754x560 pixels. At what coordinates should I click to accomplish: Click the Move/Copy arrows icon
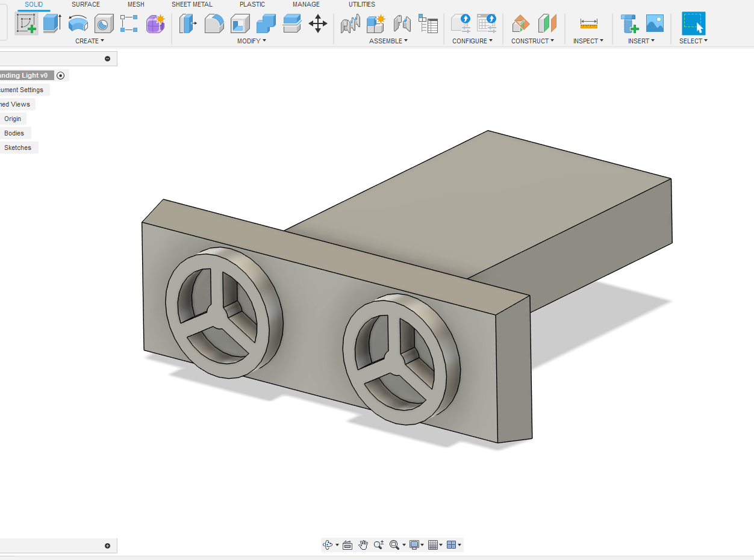point(318,23)
